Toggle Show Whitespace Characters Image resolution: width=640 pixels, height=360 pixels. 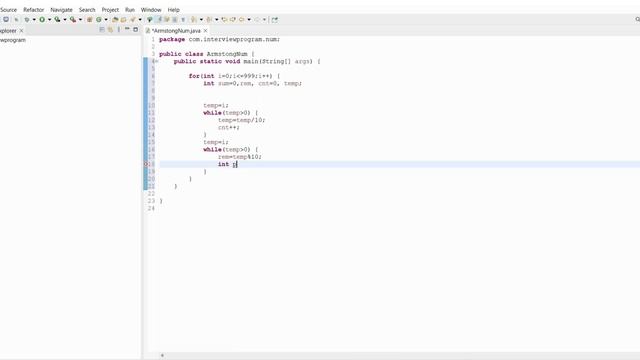[x=183, y=19]
